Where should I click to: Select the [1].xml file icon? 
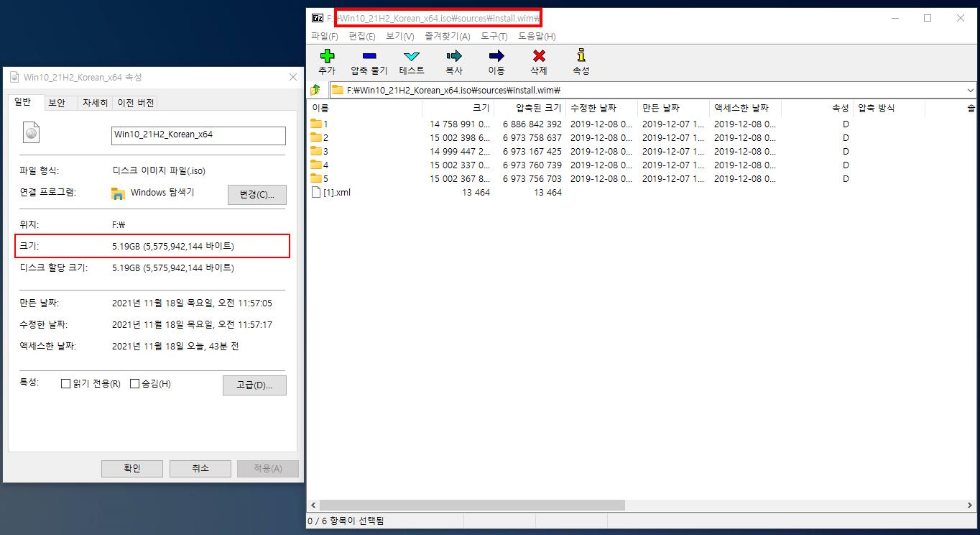(316, 192)
